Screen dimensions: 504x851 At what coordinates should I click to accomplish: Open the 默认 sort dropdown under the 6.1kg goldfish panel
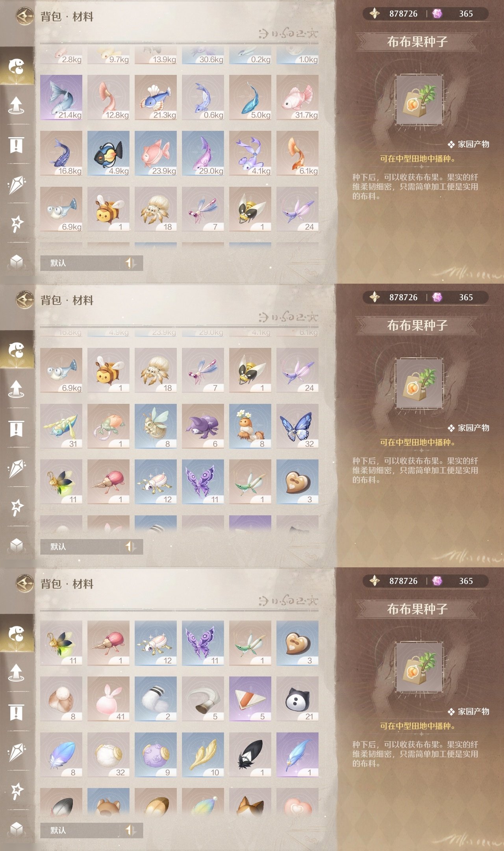pos(91,263)
